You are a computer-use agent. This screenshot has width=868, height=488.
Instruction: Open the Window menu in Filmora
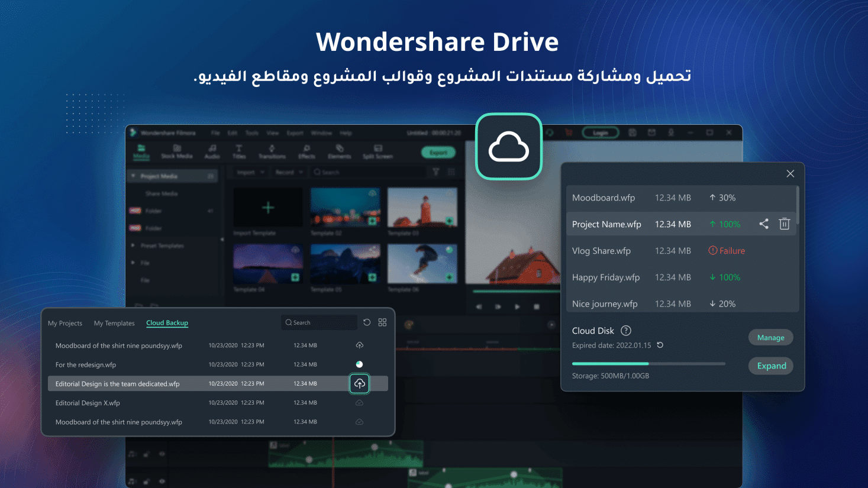pos(321,133)
